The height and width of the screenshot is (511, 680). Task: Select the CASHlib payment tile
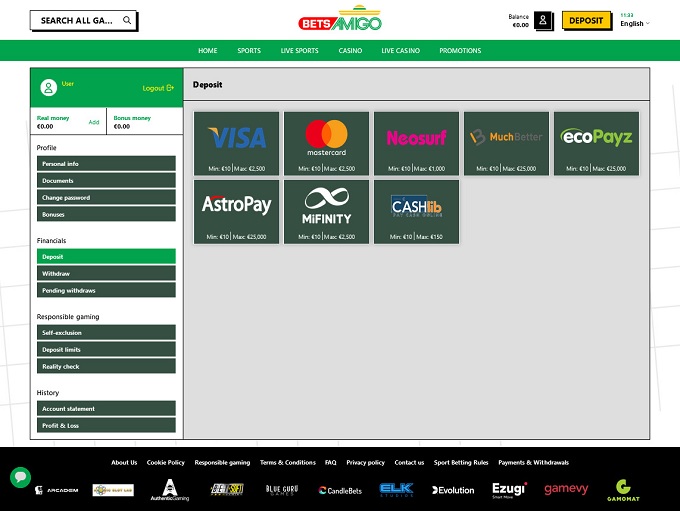coord(416,211)
